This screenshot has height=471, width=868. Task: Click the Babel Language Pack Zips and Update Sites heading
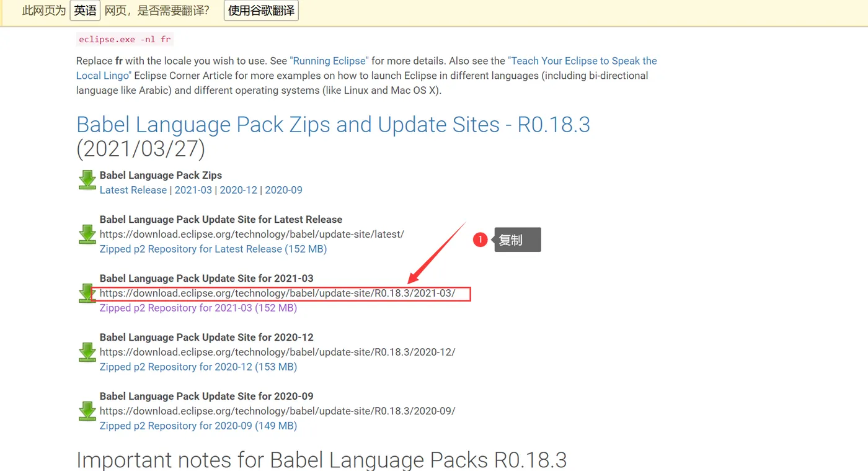pos(334,137)
